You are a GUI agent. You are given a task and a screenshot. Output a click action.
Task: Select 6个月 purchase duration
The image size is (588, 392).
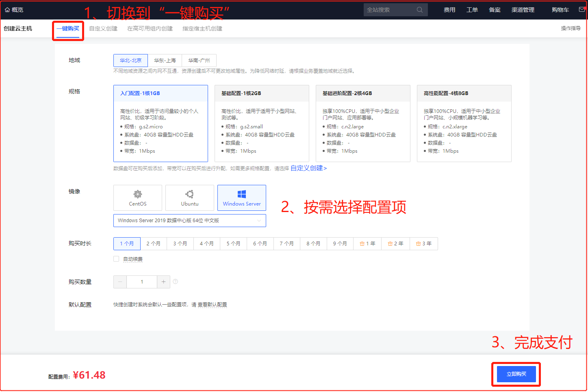[260, 244]
